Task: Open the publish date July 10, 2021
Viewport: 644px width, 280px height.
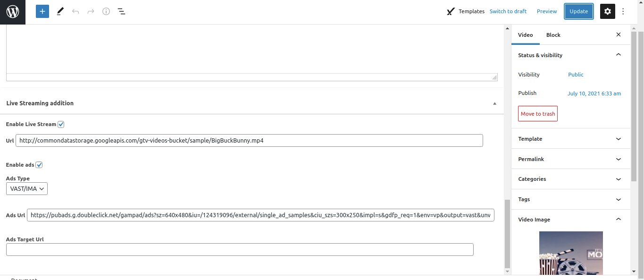Action: tap(594, 93)
